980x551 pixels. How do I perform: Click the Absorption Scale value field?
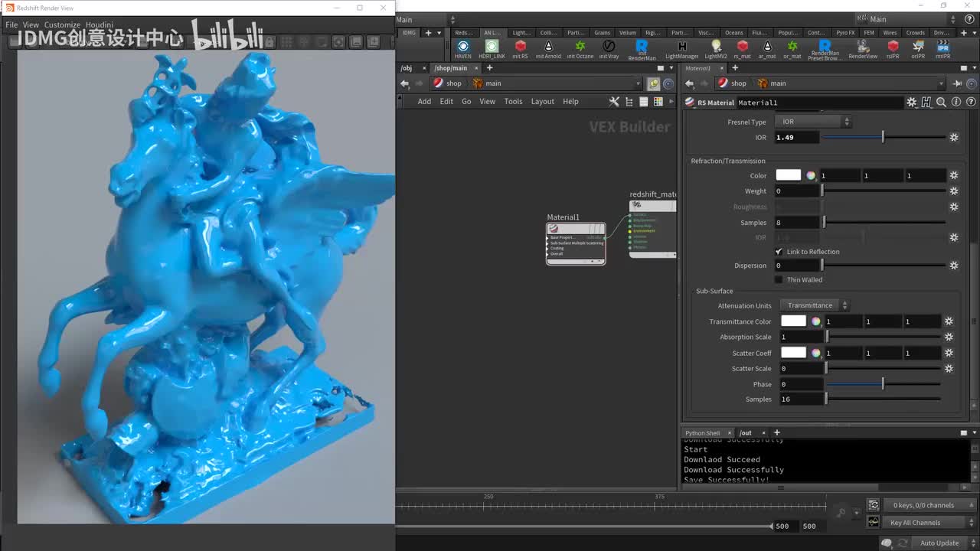pyautogui.click(x=802, y=337)
